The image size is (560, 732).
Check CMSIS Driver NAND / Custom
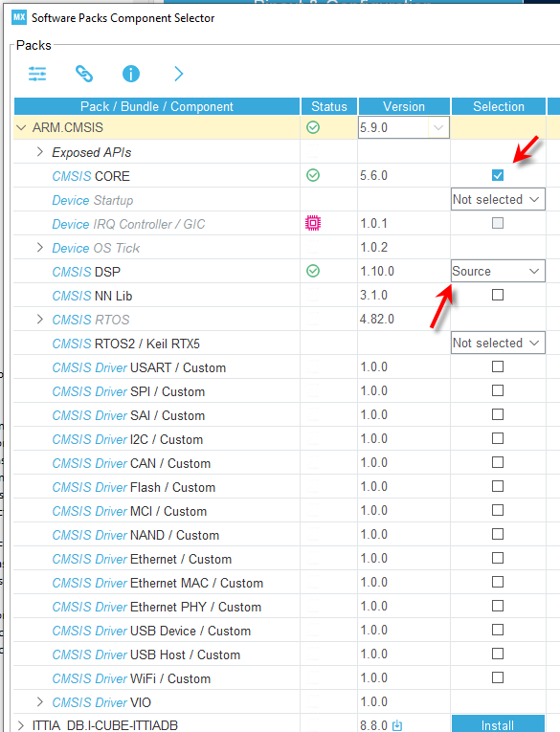498,534
